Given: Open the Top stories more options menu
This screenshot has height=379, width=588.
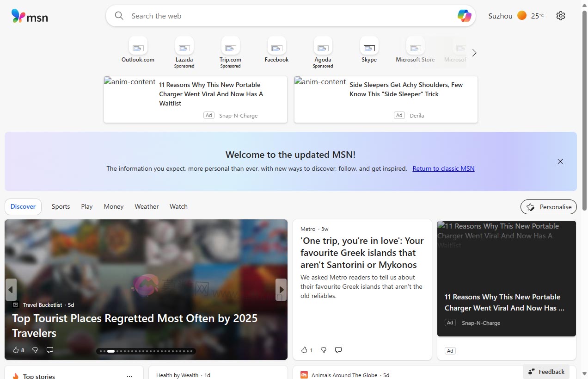Looking at the screenshot, I should tap(129, 376).
